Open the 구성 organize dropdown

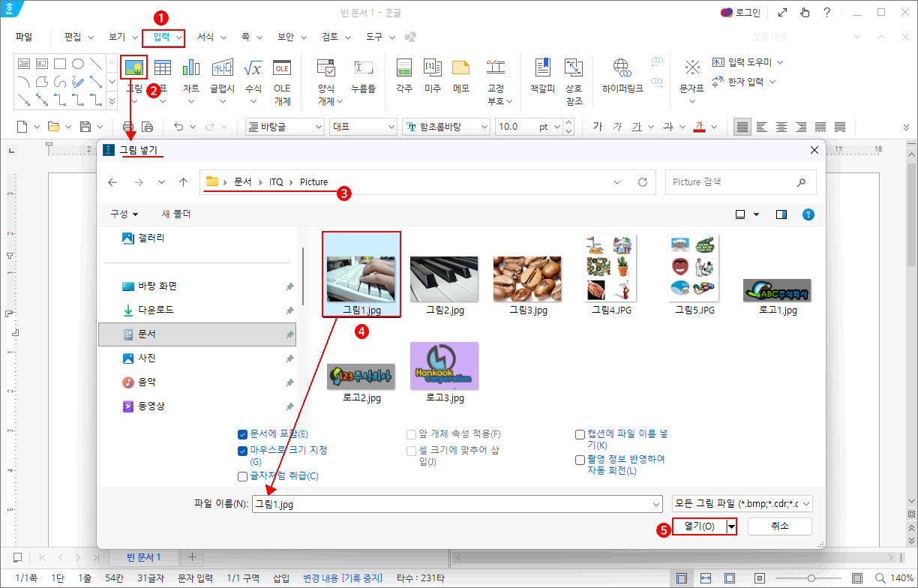(124, 214)
